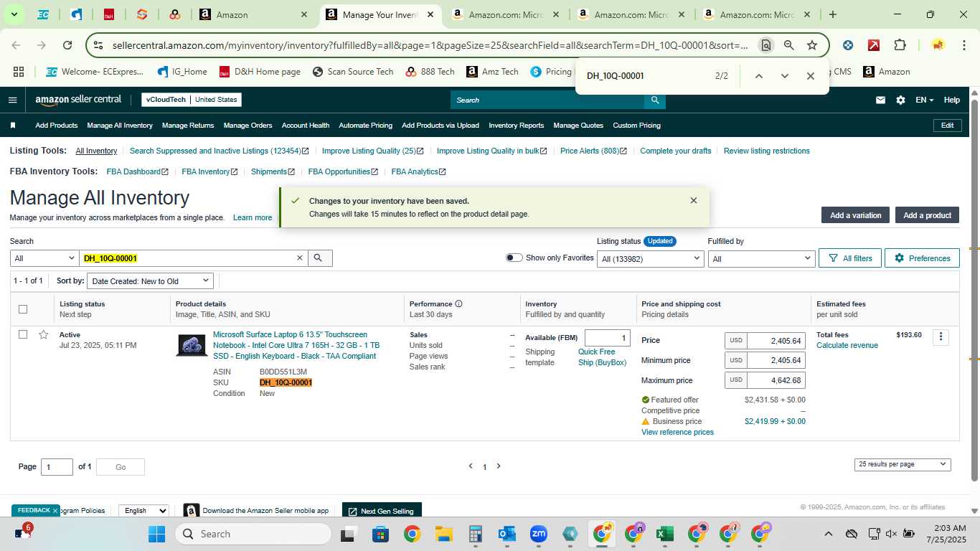
Task: Bookmark this page with star icon
Action: tap(812, 45)
